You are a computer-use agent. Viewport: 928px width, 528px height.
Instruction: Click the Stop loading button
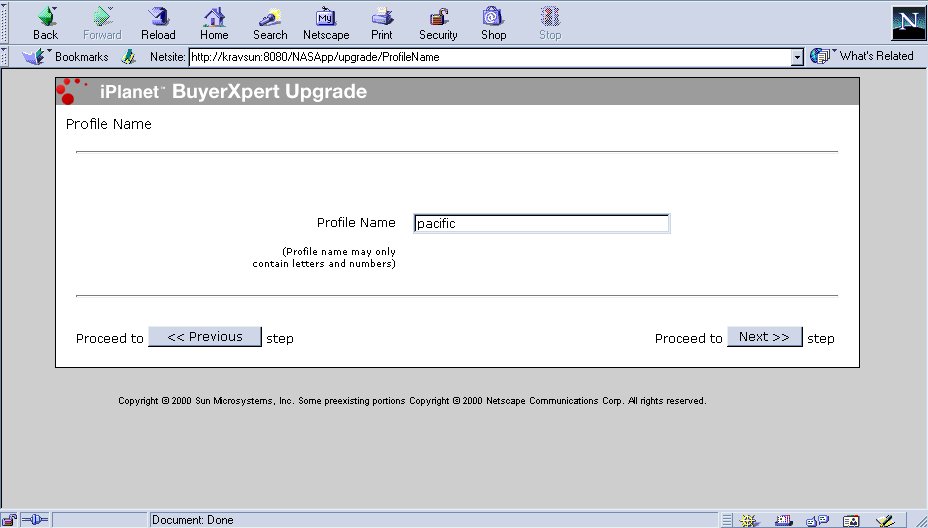click(x=550, y=24)
